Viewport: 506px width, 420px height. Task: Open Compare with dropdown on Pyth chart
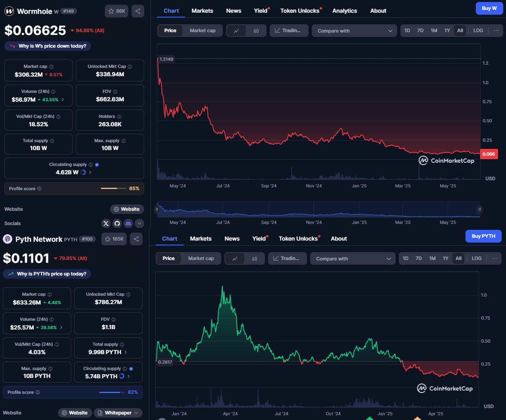[353, 258]
